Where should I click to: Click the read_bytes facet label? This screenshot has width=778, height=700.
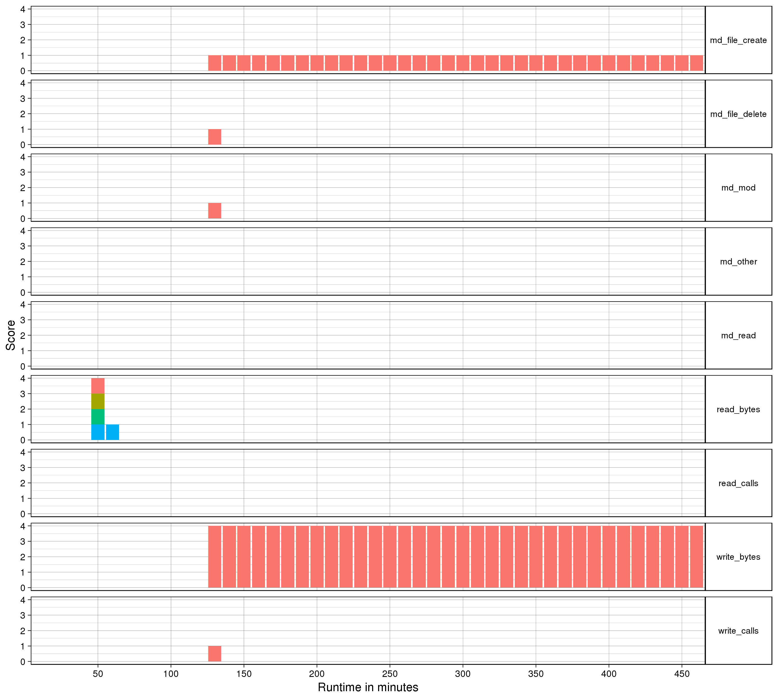point(738,410)
